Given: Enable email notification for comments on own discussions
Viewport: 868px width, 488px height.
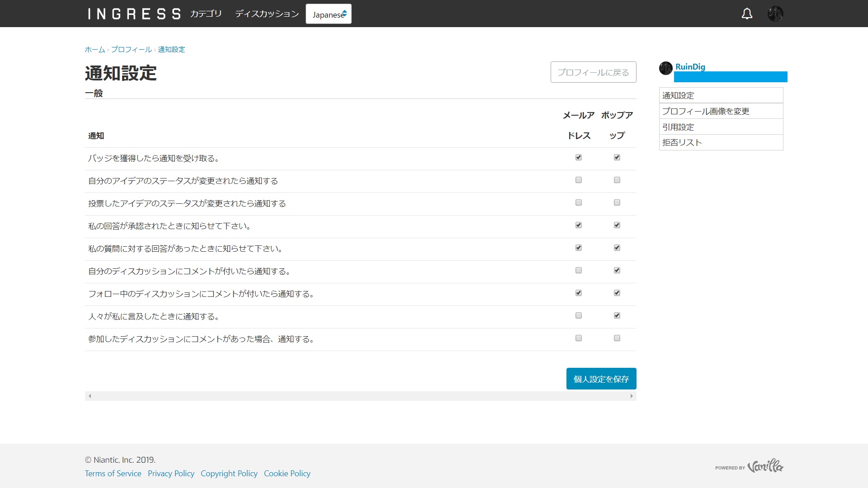Looking at the screenshot, I should pyautogui.click(x=578, y=270).
